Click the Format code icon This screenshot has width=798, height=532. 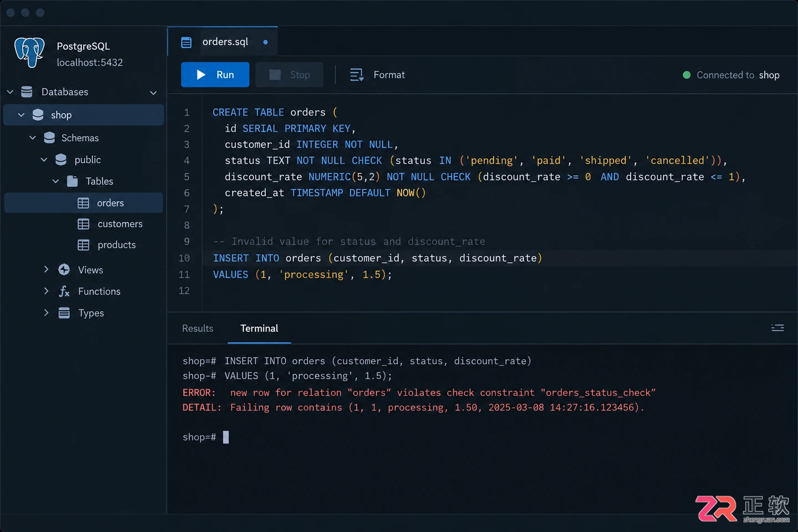356,75
